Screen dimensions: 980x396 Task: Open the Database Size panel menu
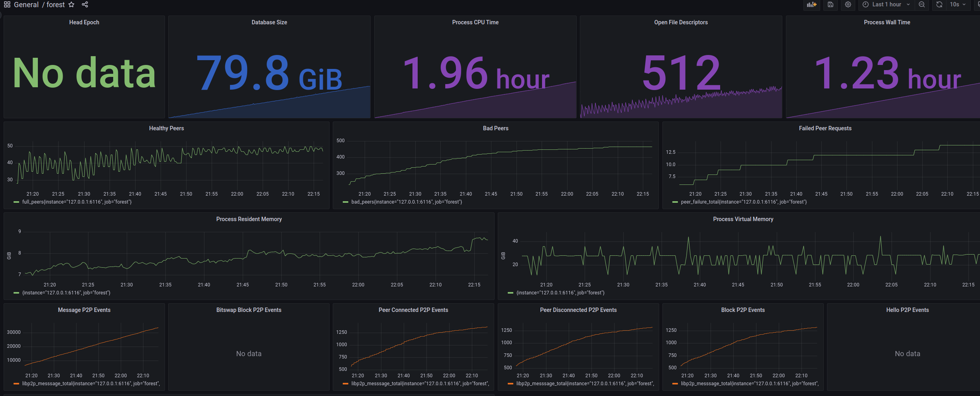pyautogui.click(x=269, y=22)
